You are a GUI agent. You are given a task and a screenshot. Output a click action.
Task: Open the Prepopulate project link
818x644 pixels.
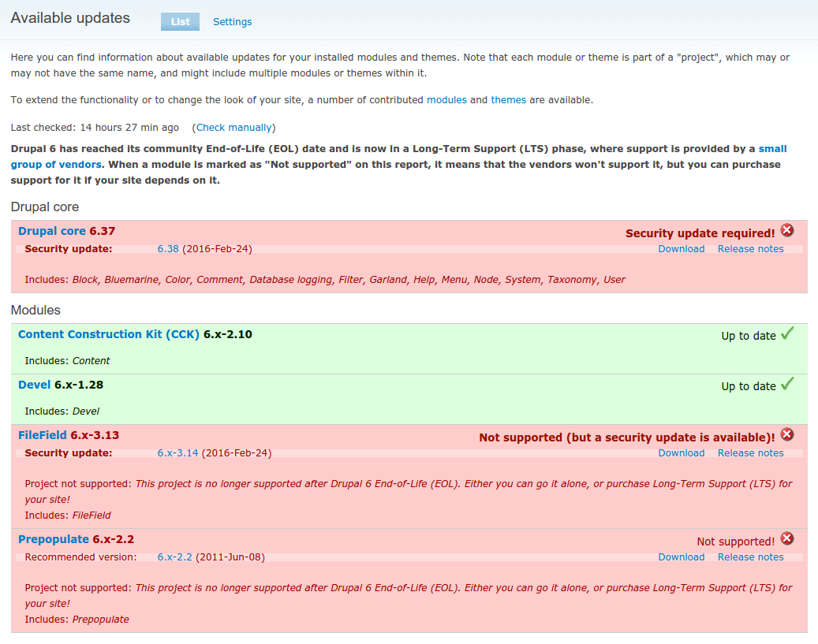53,539
